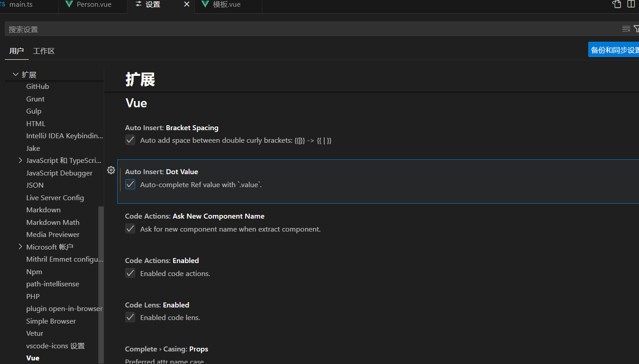Image resolution: width=639 pixels, height=364 pixels.
Task: Click Complete › Casing: Props heading
Action: coord(167,349)
